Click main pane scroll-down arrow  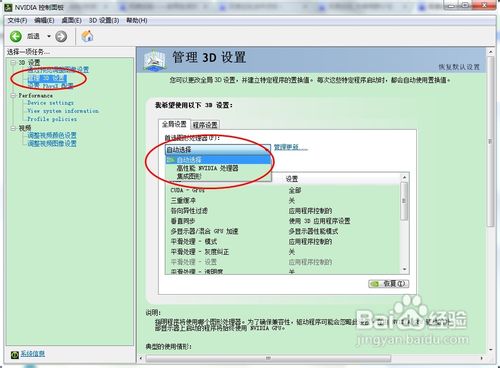tap(490, 350)
